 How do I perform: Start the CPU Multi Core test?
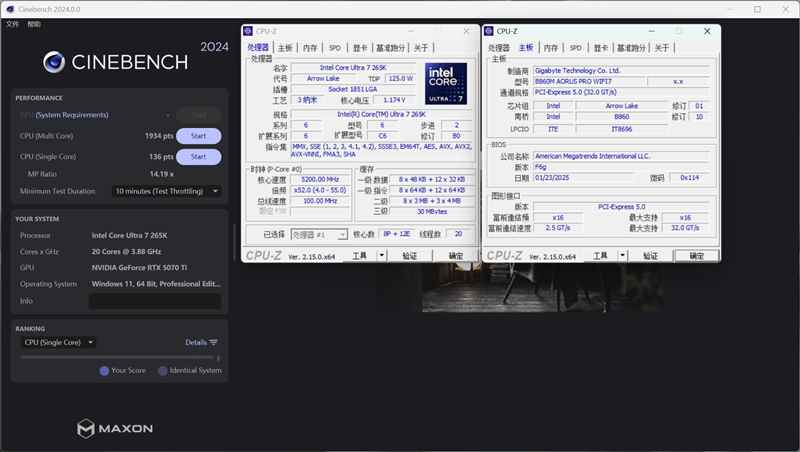(x=198, y=136)
